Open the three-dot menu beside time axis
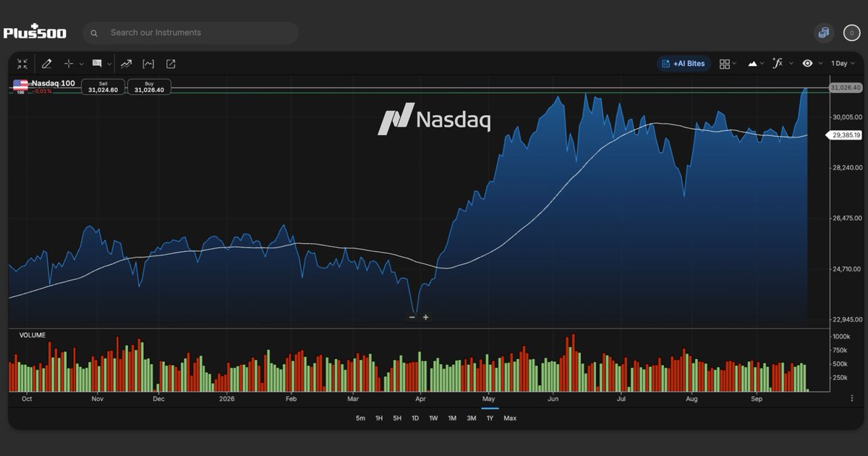 [x=851, y=398]
